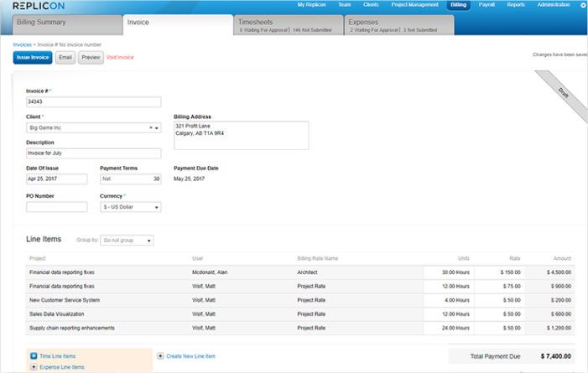
Task: Go to My Replicon menu
Action: tap(311, 4)
